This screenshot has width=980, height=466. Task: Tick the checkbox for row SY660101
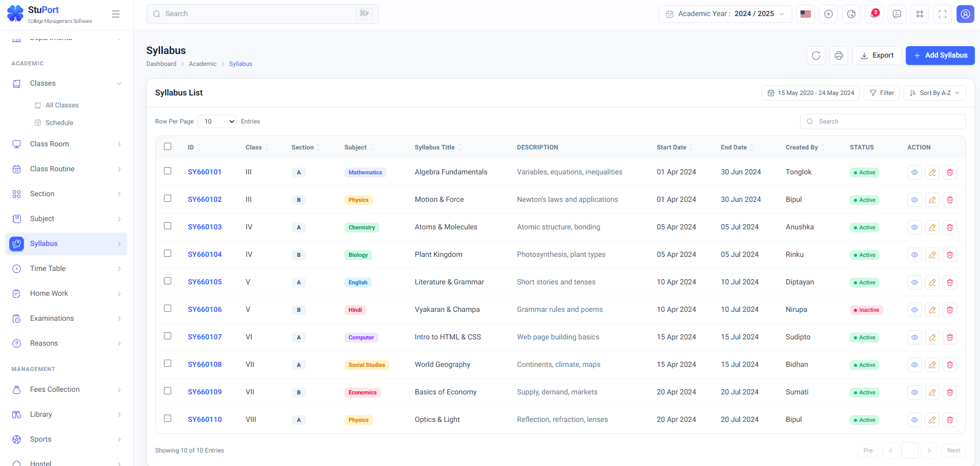click(x=168, y=171)
